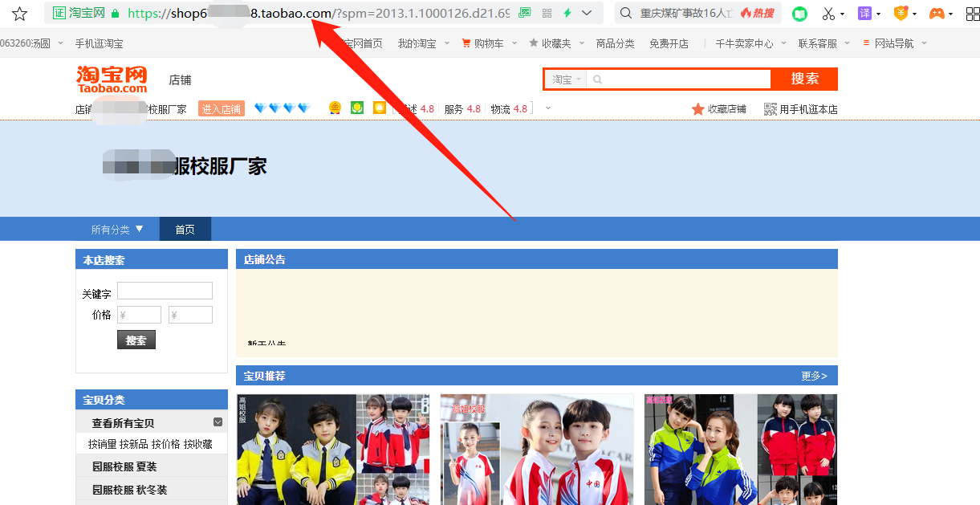Click the 更多> link in 宝贝推荐
Image resolution: width=980 pixels, height=505 pixels.
tap(815, 375)
